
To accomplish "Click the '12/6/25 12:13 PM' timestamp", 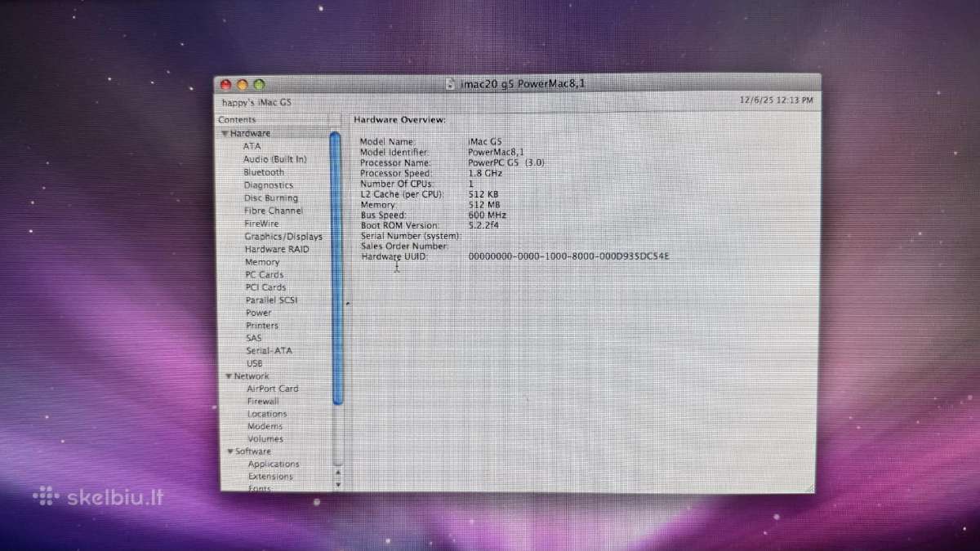I will point(776,100).
